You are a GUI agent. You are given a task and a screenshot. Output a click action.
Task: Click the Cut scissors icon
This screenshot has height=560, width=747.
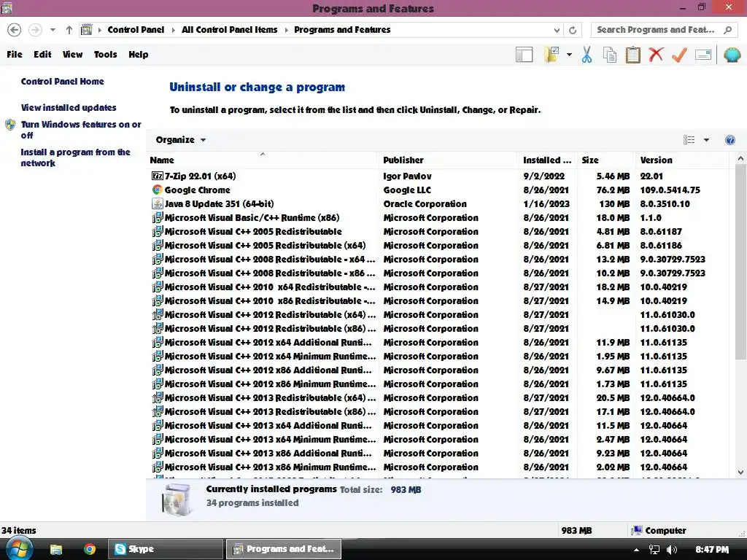point(587,55)
